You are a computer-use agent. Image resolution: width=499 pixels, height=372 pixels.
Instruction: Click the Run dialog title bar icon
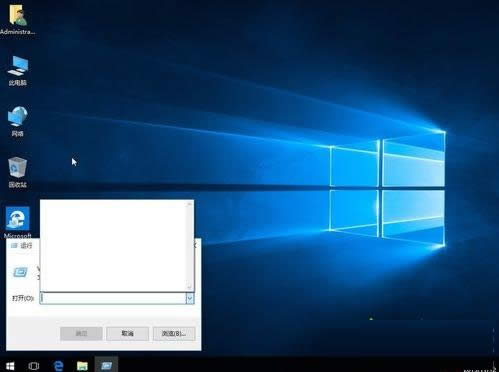(14, 246)
